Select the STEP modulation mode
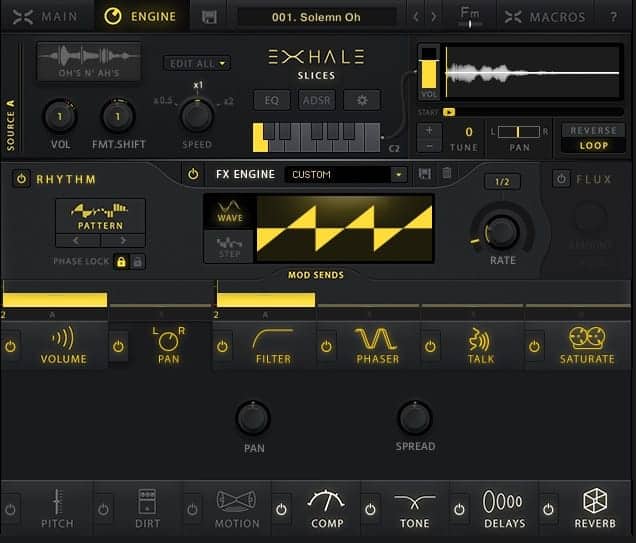This screenshot has height=543, width=637. (x=230, y=247)
